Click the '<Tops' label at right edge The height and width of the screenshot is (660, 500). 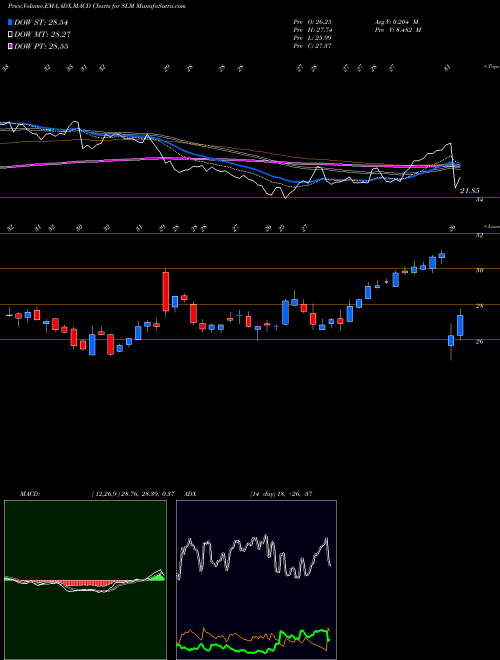[x=491, y=67]
